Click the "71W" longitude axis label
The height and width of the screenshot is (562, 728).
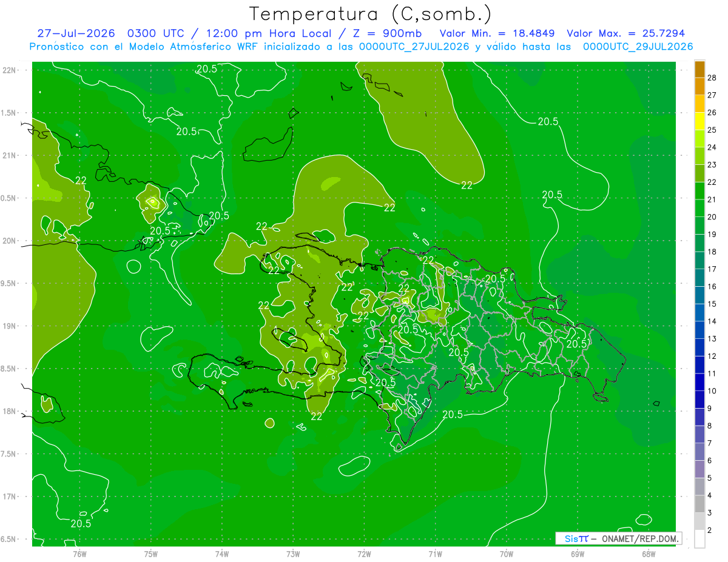tap(435, 554)
